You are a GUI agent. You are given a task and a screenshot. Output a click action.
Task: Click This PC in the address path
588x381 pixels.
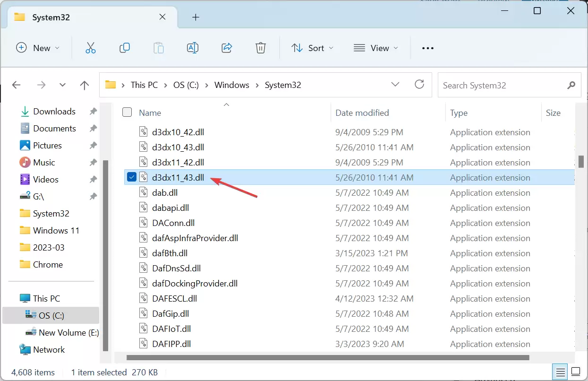(144, 85)
